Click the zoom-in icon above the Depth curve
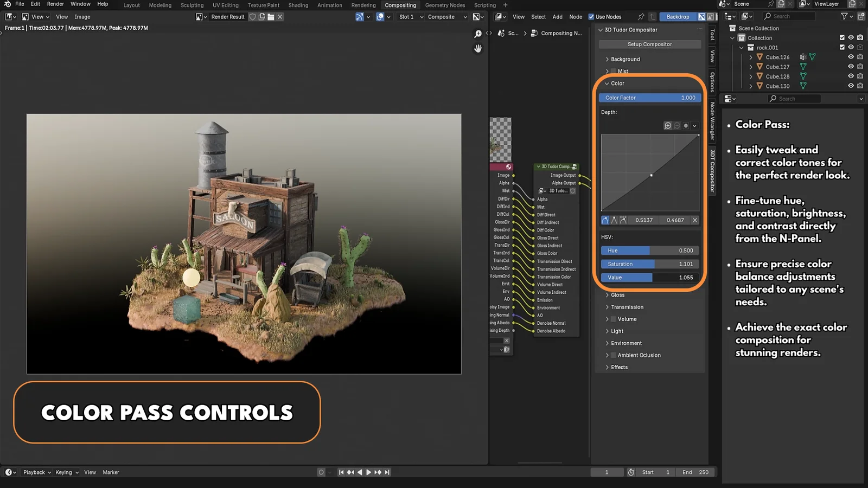868x488 pixels. (667, 125)
